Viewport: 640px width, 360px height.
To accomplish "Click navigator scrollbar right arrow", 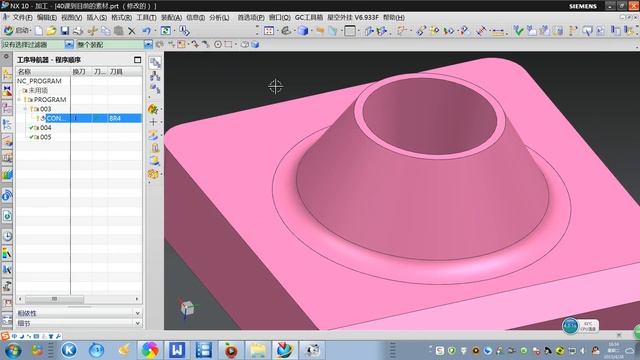I will (137, 299).
